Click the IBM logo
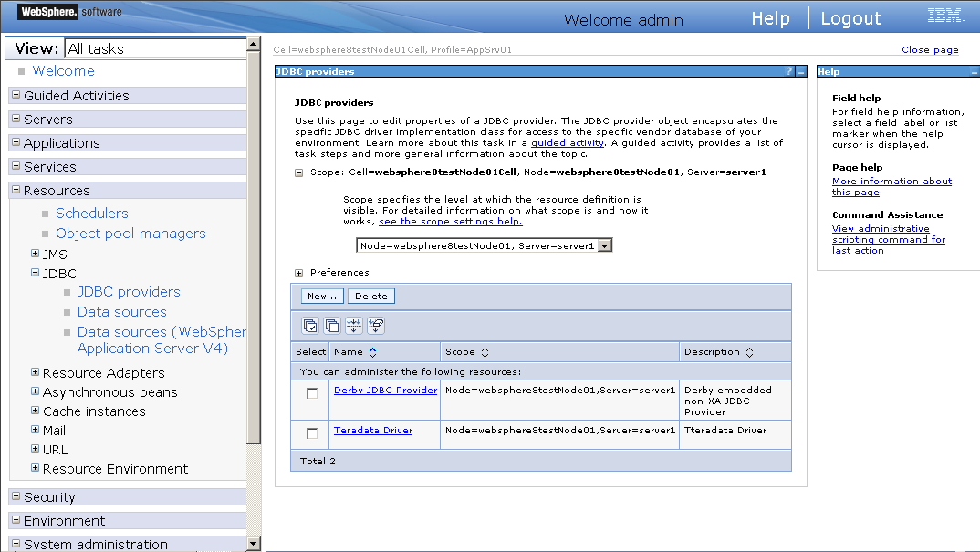This screenshot has height=552, width=980. click(x=946, y=16)
